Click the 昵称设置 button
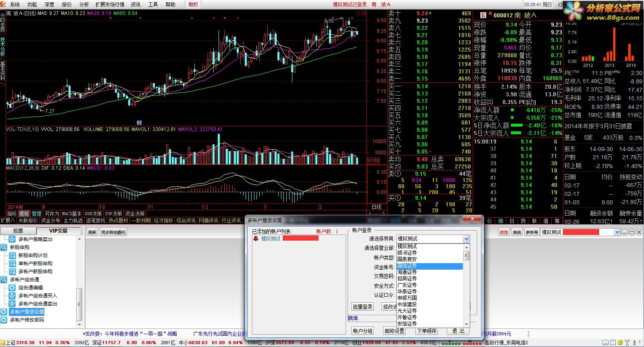The height and width of the screenshot is (347, 644). (394, 331)
